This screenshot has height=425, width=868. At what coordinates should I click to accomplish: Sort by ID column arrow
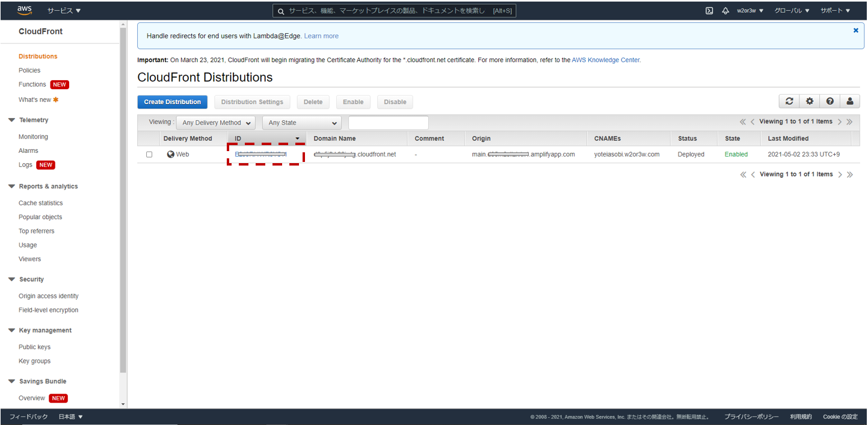[297, 138]
